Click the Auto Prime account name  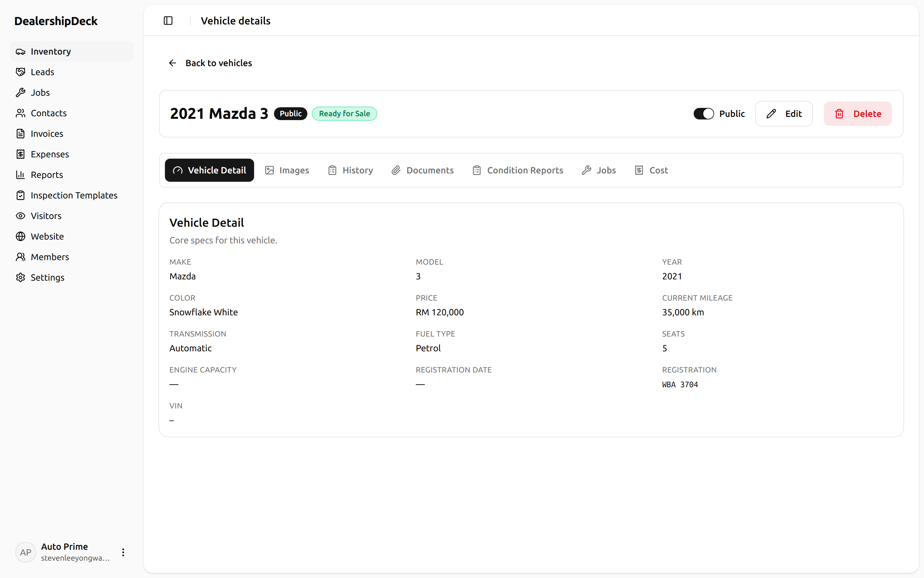point(64,547)
